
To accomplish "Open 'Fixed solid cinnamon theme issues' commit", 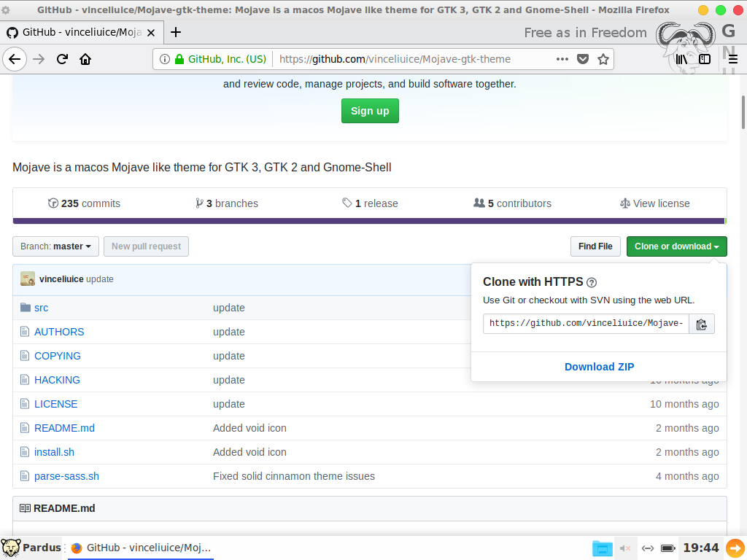I will [x=294, y=476].
